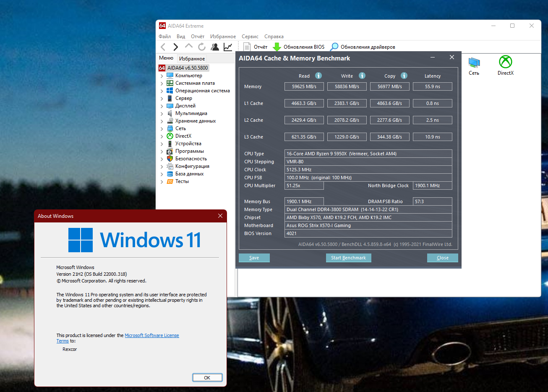Open the Сервис menu

click(x=250, y=37)
